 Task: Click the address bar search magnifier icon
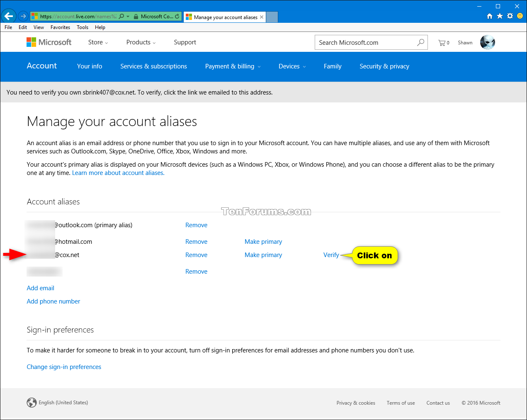(x=121, y=16)
